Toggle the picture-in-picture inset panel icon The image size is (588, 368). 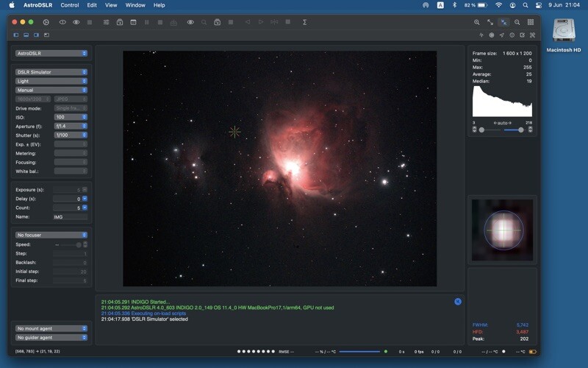pos(46,35)
